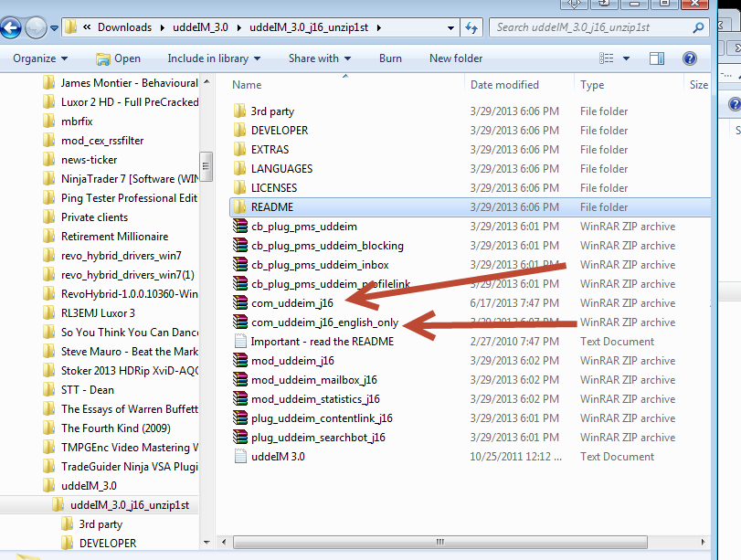741x560 pixels.
Task: Sort by the Type column header
Action: 592,85
